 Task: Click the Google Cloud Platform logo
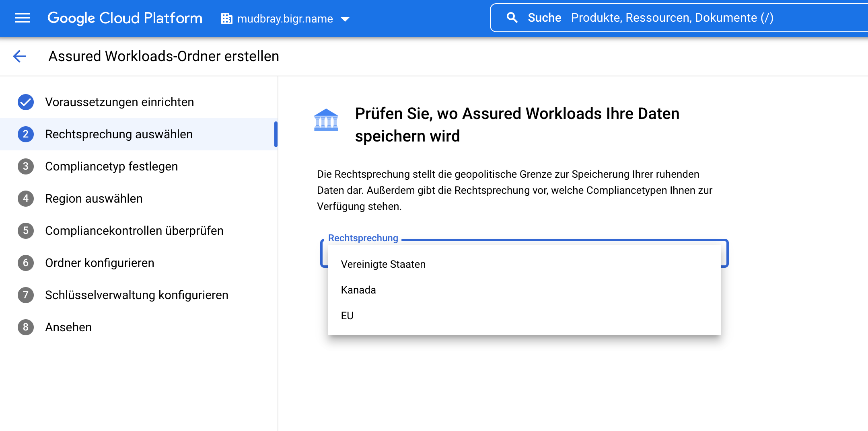click(125, 18)
